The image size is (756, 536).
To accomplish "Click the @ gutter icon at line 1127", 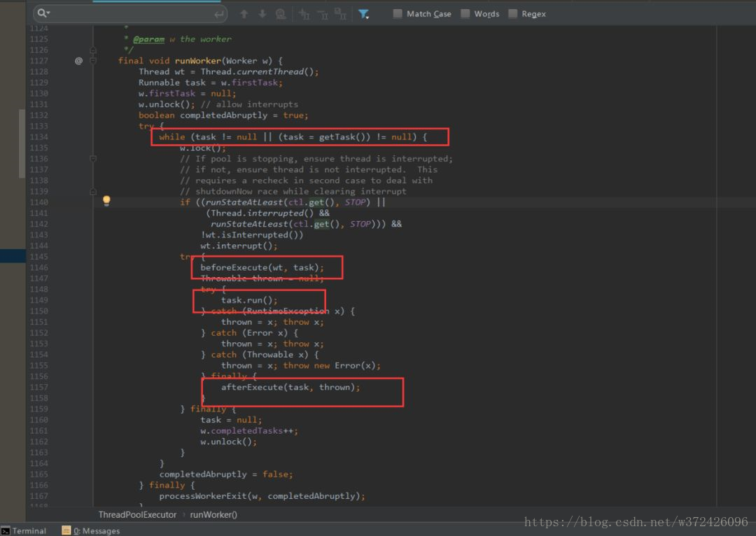I will (78, 61).
